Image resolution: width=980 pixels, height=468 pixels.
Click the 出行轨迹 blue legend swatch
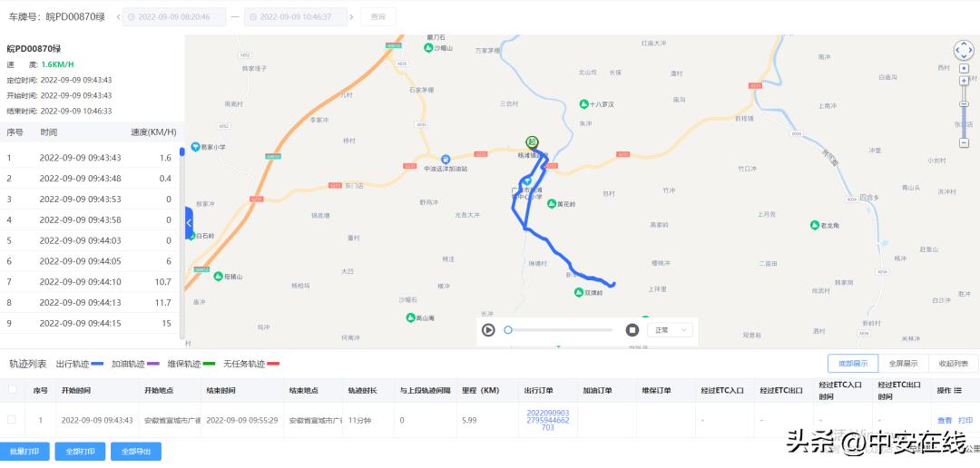pos(97,364)
